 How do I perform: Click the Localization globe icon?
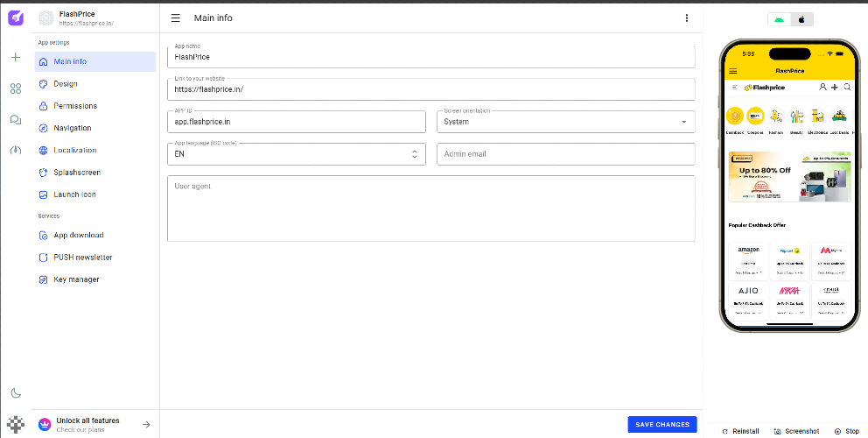pyautogui.click(x=43, y=151)
